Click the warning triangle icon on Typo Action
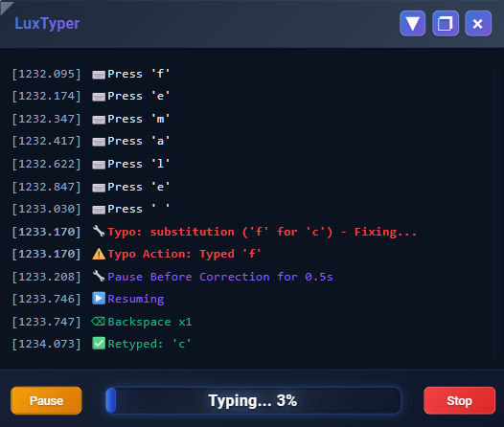The height and width of the screenshot is (427, 504). [x=99, y=254]
